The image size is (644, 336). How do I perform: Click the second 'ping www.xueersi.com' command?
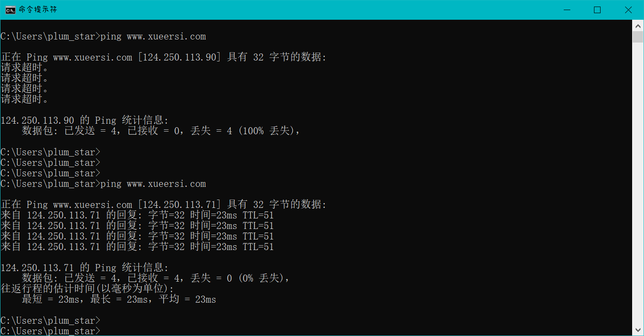[103, 184]
